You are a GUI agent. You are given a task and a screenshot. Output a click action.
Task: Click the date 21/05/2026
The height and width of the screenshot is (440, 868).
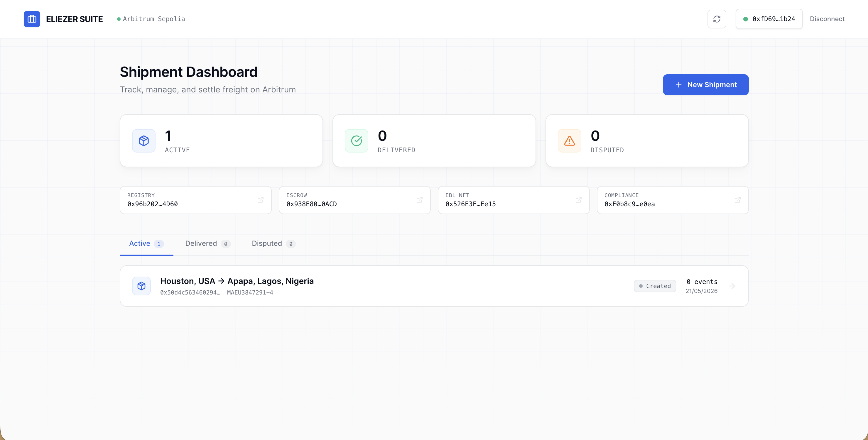coord(702,291)
